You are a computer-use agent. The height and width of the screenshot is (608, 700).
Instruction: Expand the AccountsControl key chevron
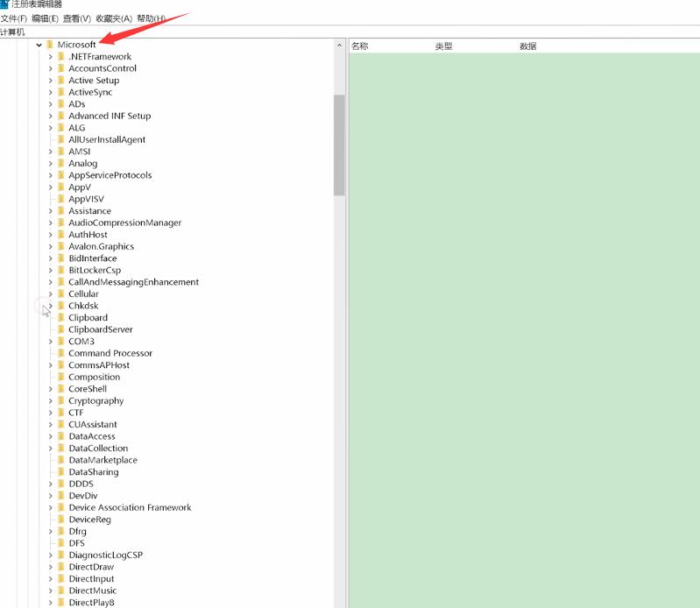[51, 68]
